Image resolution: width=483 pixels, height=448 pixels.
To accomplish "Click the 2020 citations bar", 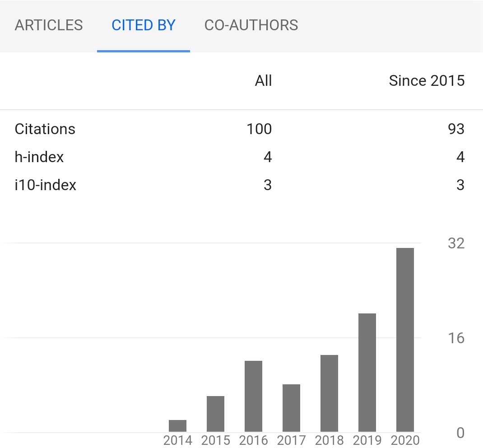I will pyautogui.click(x=405, y=340).
